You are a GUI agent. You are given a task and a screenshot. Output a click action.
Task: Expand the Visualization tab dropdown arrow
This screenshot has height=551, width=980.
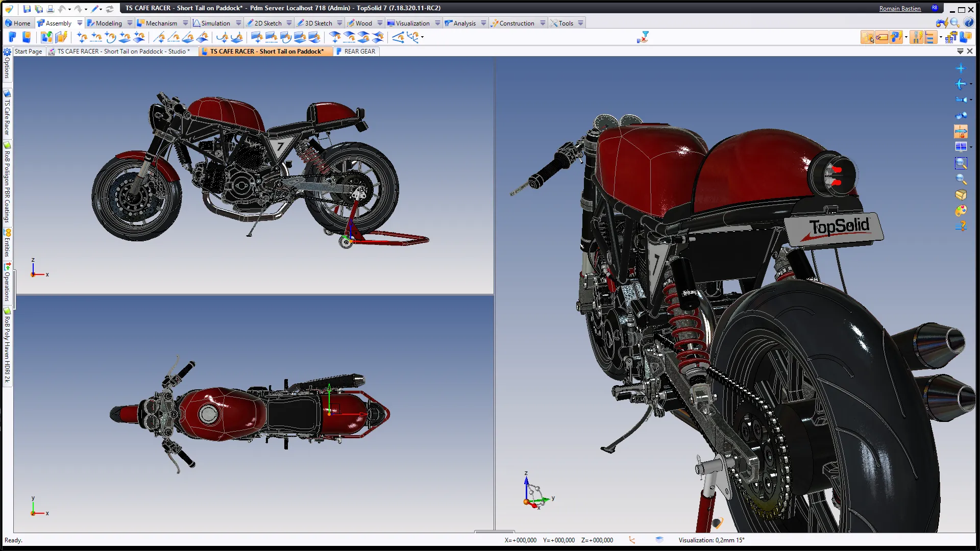pos(437,23)
